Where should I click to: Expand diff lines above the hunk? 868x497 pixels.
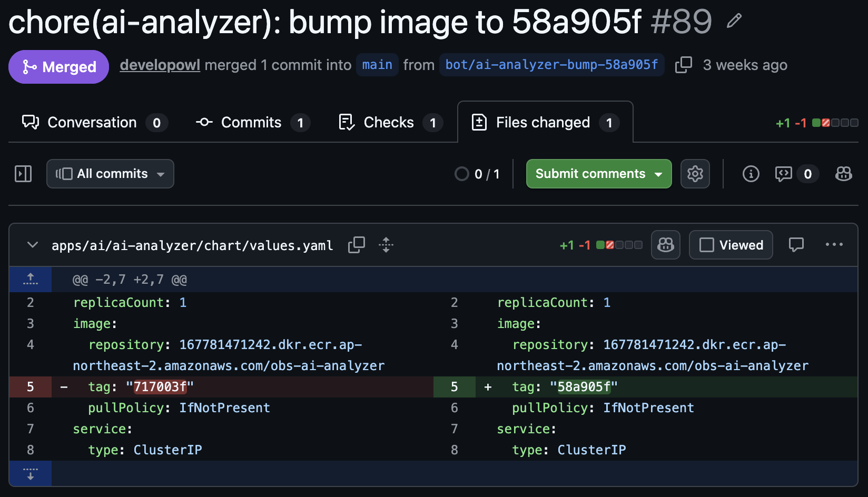[31, 279]
